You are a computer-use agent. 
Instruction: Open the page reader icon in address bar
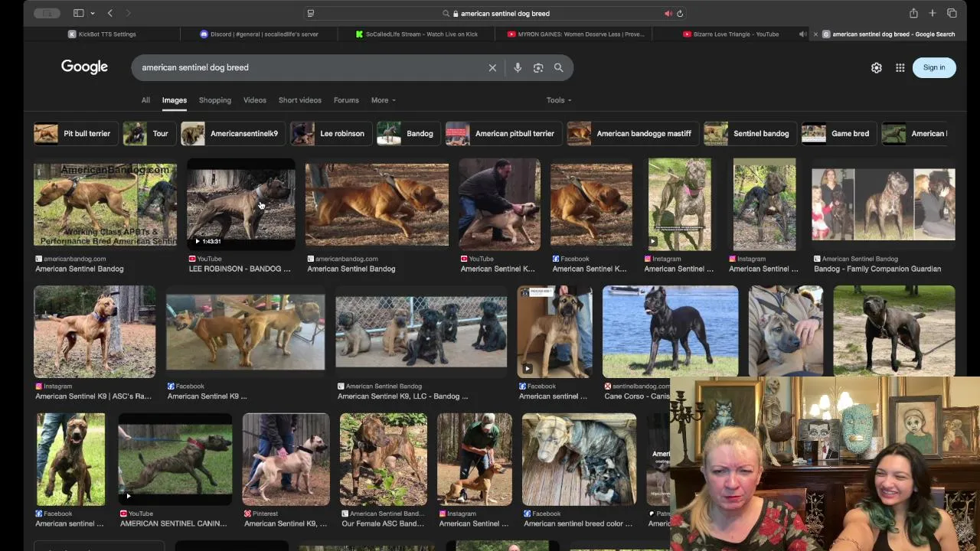[310, 13]
